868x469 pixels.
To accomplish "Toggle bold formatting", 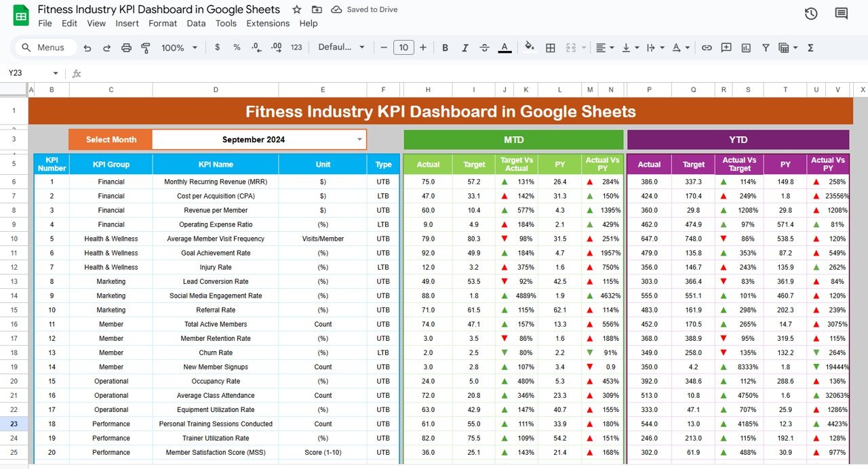I will pyautogui.click(x=445, y=47).
